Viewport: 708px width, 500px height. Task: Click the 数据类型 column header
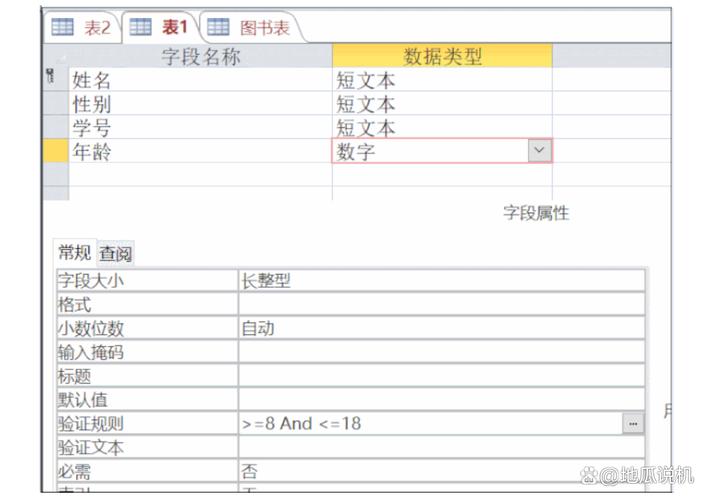[x=442, y=56]
